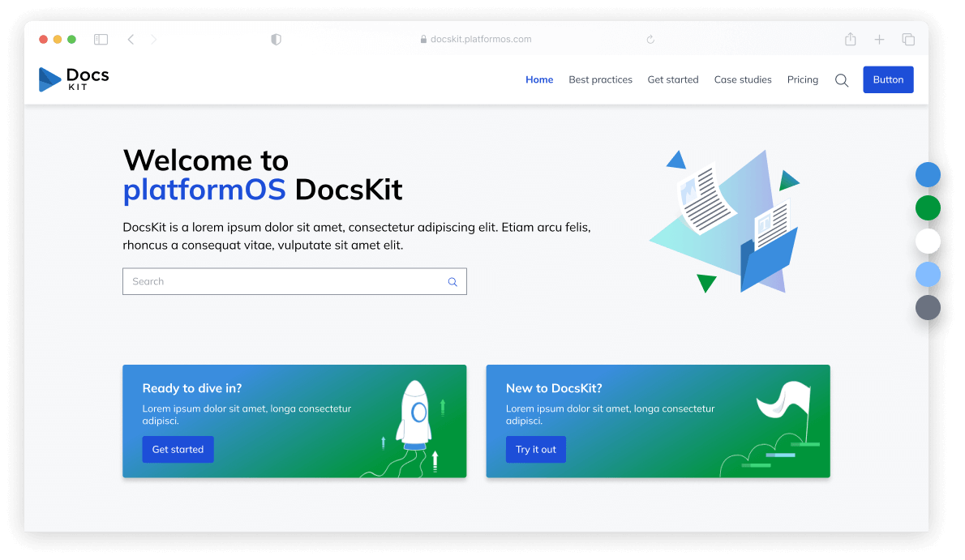This screenshot has height=560, width=965.
Task: Click the magnifier icon inside search field
Action: click(452, 282)
